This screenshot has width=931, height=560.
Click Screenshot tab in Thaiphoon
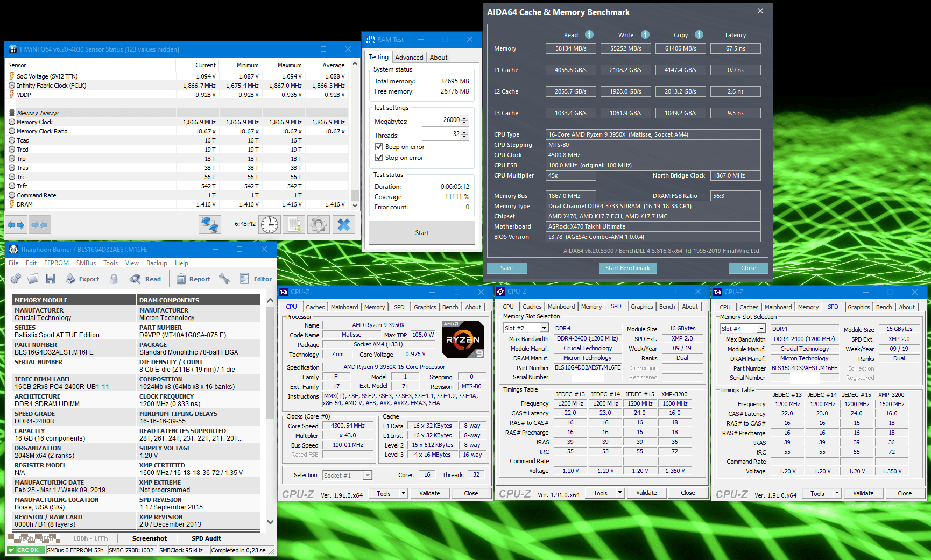[150, 538]
